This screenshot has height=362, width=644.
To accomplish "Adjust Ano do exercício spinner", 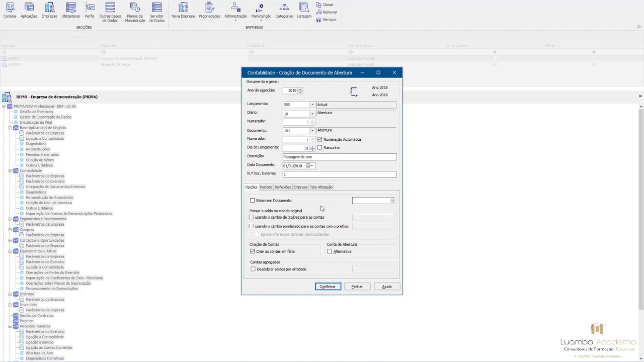I will click(300, 90).
